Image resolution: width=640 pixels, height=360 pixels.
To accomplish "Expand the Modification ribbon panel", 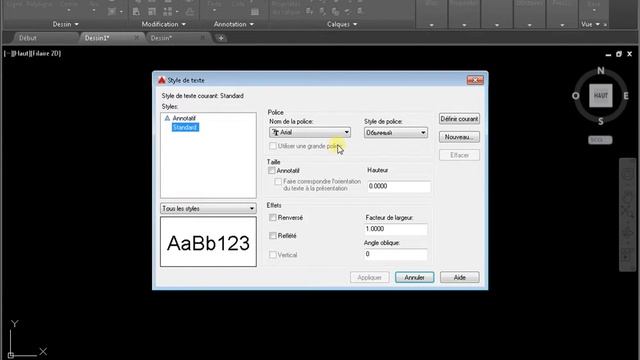I will click(x=164, y=24).
